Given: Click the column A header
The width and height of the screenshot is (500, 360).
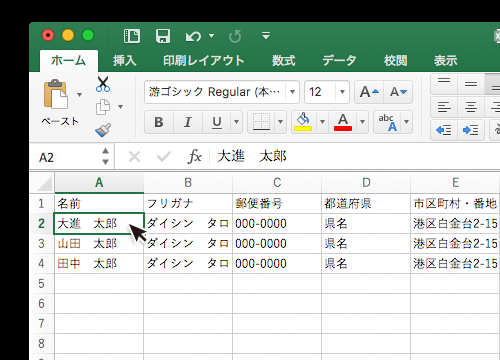Looking at the screenshot, I should 99,183.
